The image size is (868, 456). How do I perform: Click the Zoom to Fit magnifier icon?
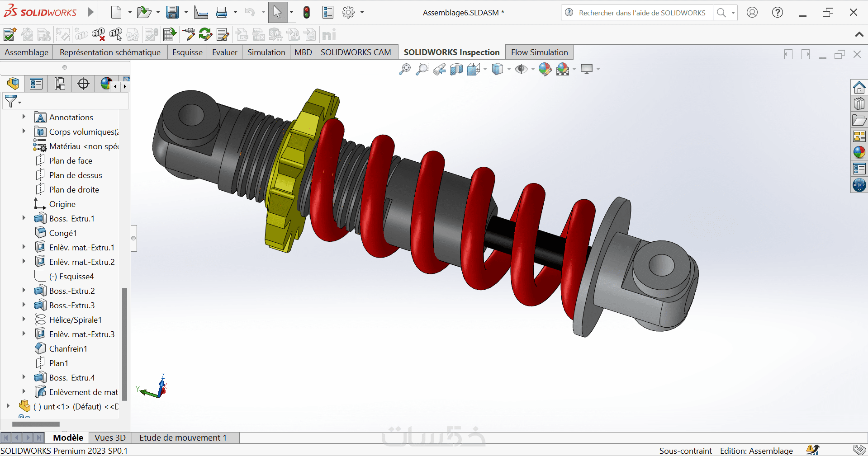(405, 69)
